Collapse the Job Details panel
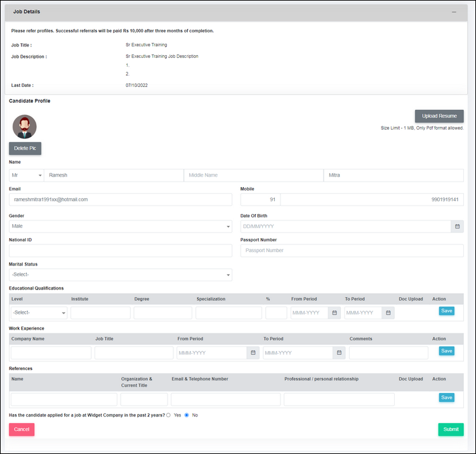The height and width of the screenshot is (454, 476). (x=454, y=12)
